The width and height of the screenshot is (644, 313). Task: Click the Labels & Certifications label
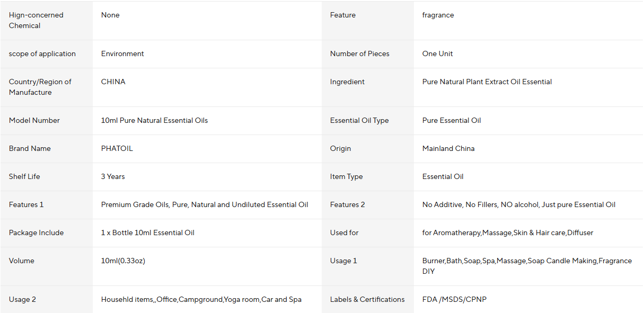pos(367,299)
